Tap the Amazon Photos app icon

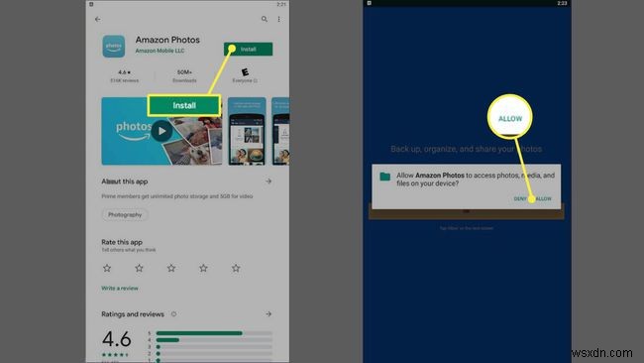(x=114, y=47)
